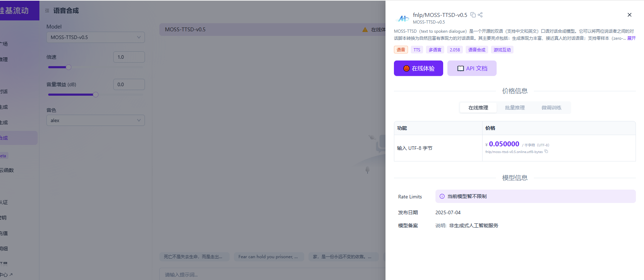
Task: Close the model detail drawer
Action: coord(630,15)
